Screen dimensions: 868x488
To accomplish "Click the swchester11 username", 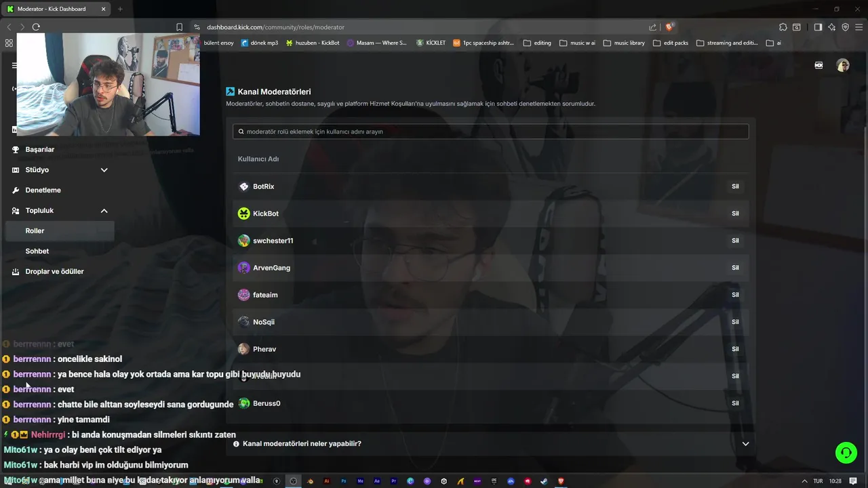I will click(273, 241).
